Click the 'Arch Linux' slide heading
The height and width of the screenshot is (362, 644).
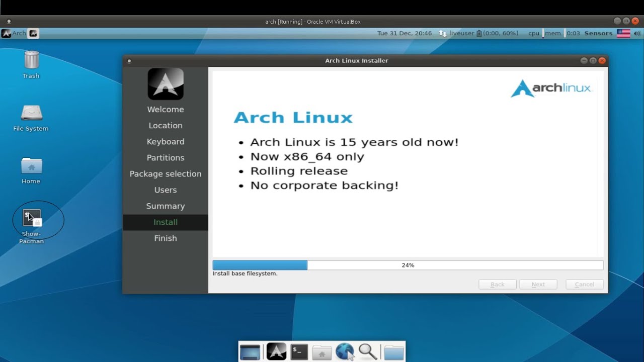coord(293,118)
